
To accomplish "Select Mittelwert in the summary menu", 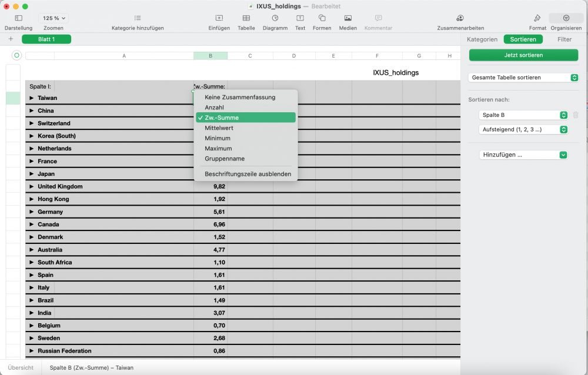I will [218, 128].
